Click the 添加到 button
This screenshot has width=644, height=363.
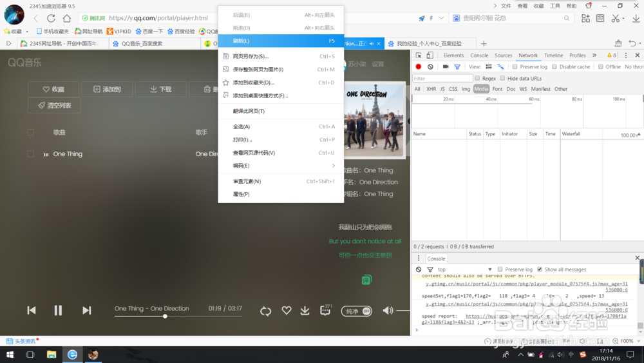107,89
